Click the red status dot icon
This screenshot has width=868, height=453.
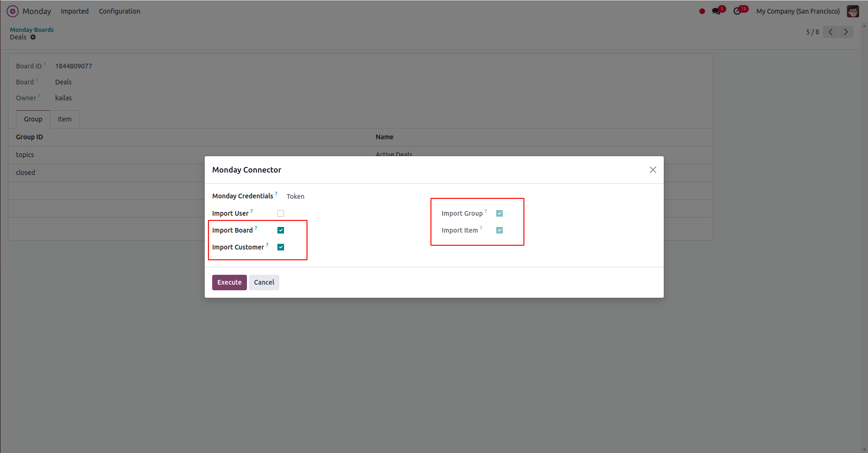click(x=702, y=11)
